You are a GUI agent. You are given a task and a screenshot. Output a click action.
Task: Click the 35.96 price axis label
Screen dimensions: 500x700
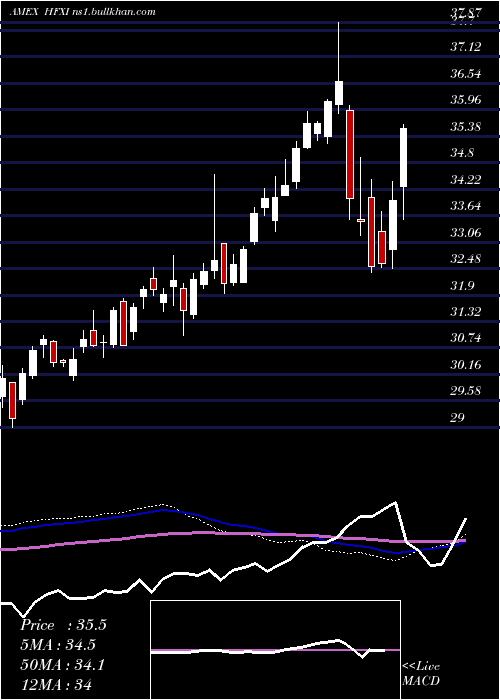click(x=466, y=100)
